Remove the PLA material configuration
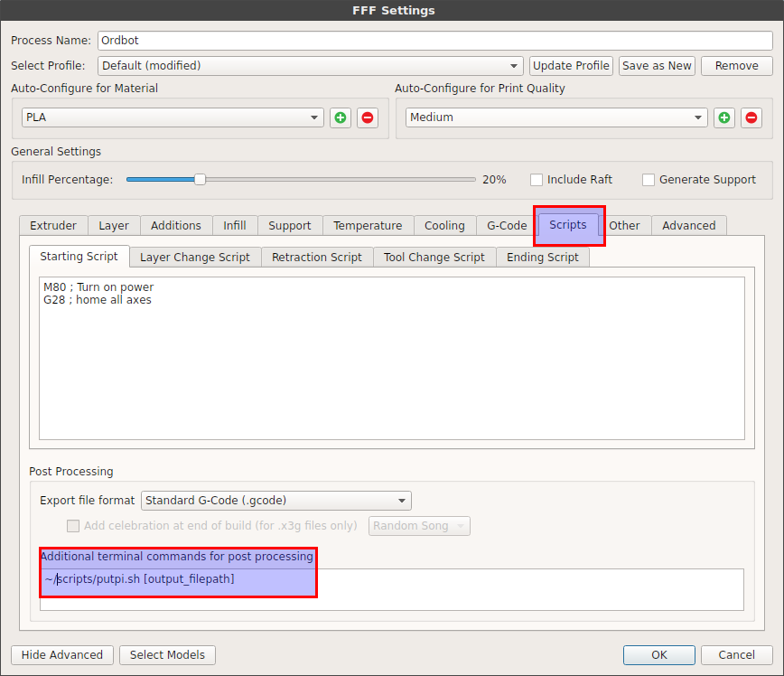 (x=367, y=117)
